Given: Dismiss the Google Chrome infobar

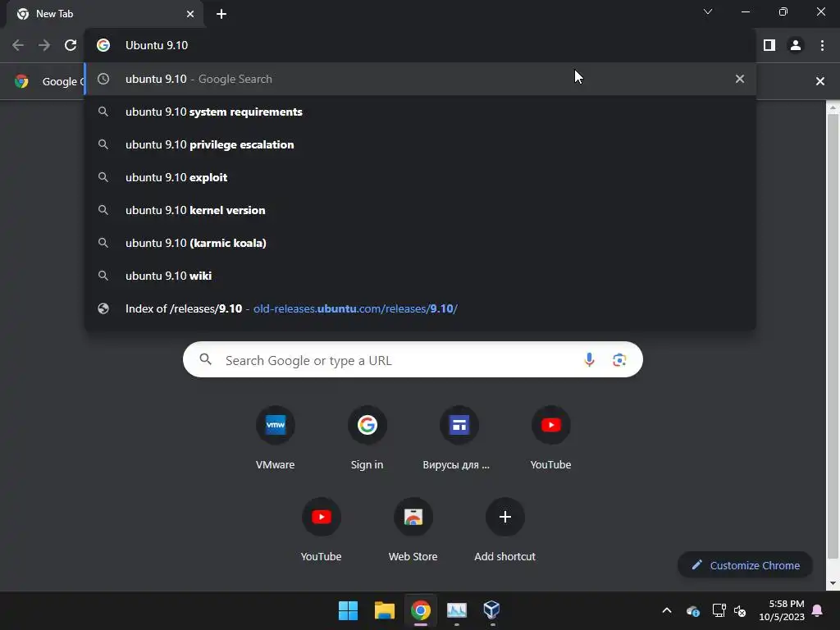Looking at the screenshot, I should coord(820,81).
